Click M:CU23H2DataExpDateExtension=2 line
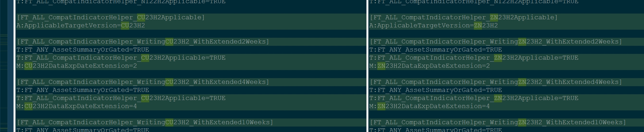644x132 pixels. [77, 66]
